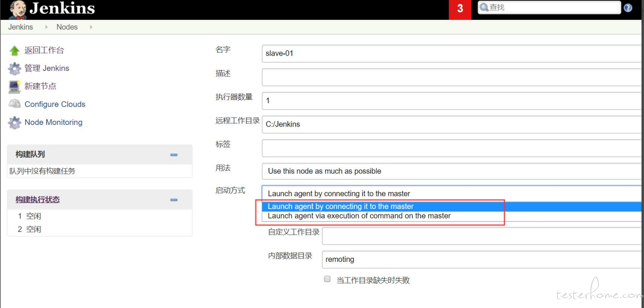Go to Jenkins breadcrumb link

pyautogui.click(x=21, y=27)
